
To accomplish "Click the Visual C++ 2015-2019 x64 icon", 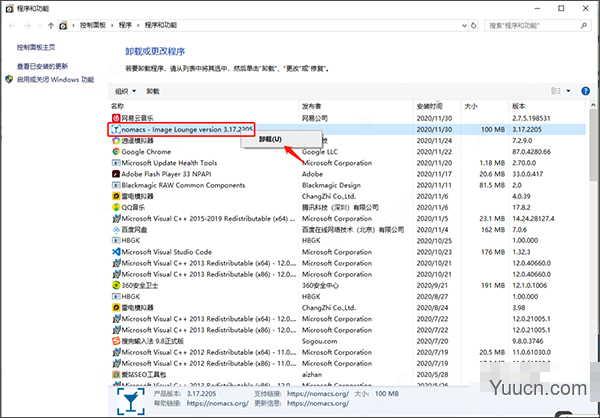I will [x=116, y=219].
